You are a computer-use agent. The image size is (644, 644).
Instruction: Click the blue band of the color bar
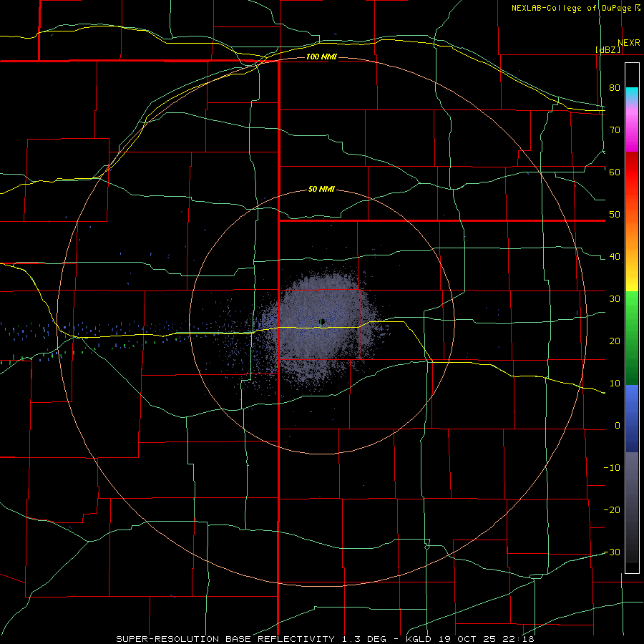click(x=632, y=419)
